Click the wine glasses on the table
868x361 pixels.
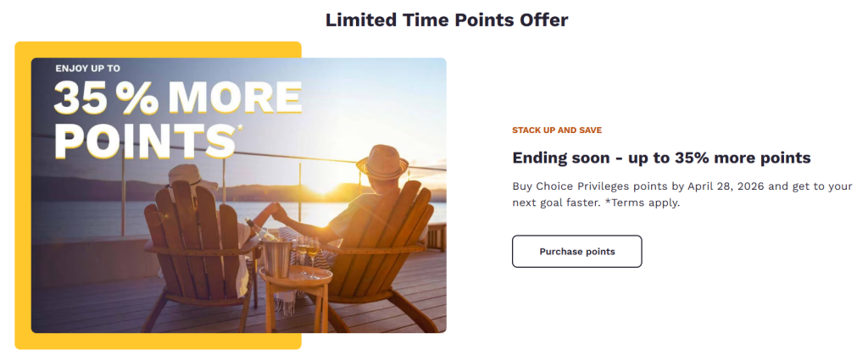click(306, 253)
